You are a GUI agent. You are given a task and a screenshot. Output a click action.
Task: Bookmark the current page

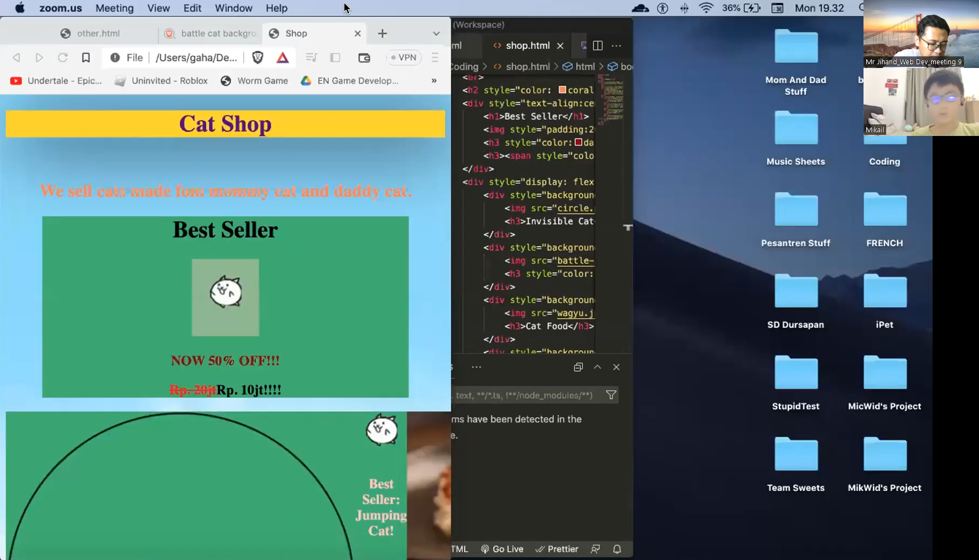(86, 57)
